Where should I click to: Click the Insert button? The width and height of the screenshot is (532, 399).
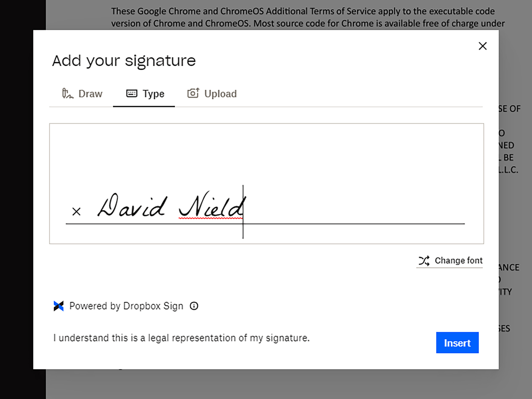[457, 342]
